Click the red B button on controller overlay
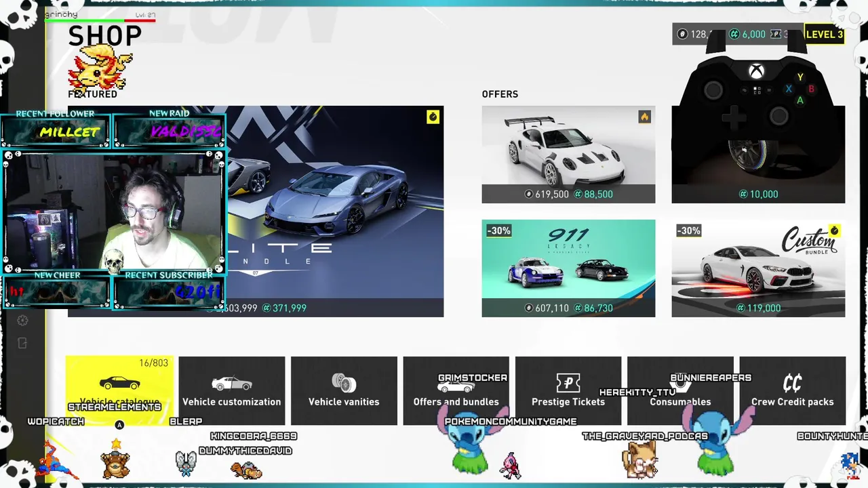 coord(811,89)
